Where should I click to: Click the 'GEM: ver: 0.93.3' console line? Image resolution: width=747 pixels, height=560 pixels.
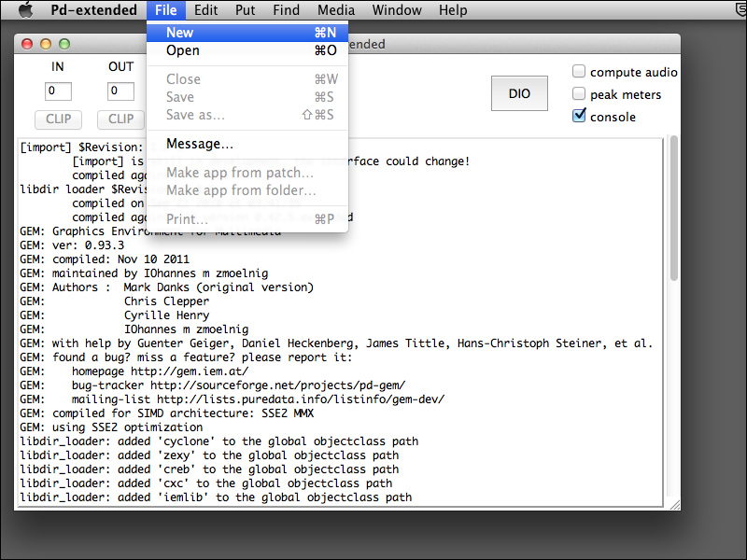pos(72,245)
